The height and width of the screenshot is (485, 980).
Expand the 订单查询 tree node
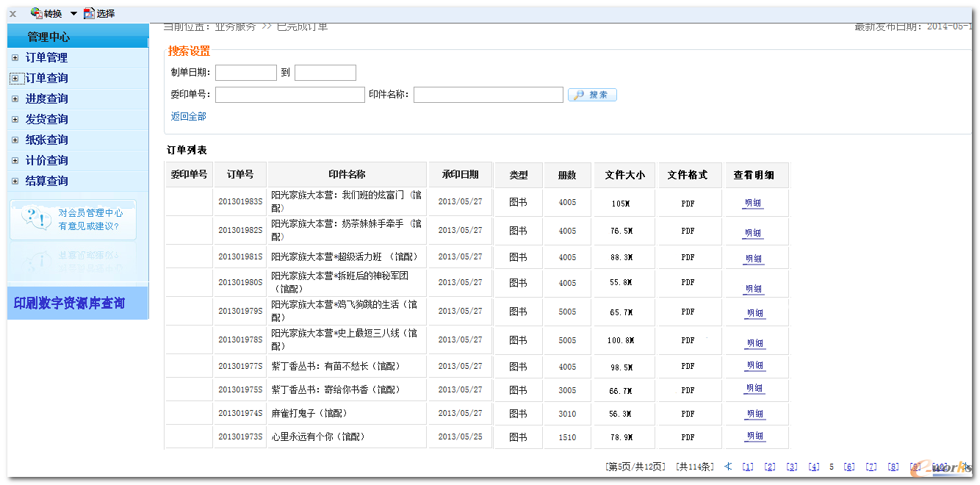point(15,78)
